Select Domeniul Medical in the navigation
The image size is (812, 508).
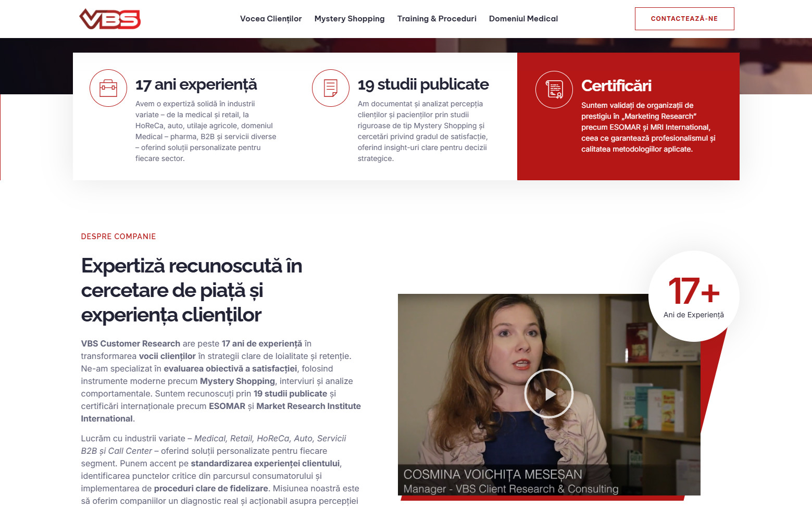point(523,19)
